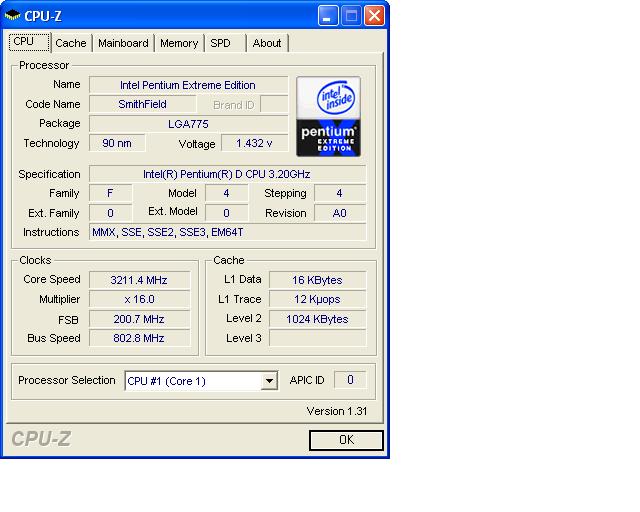Image resolution: width=640 pixels, height=512 pixels.
Task: Click the Revision value A0
Action: [x=340, y=213]
